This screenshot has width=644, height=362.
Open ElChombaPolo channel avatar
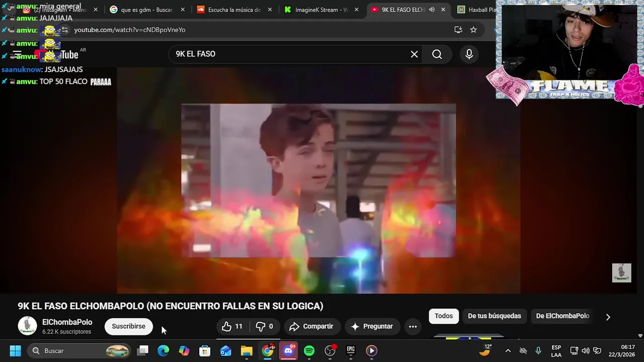click(x=27, y=326)
